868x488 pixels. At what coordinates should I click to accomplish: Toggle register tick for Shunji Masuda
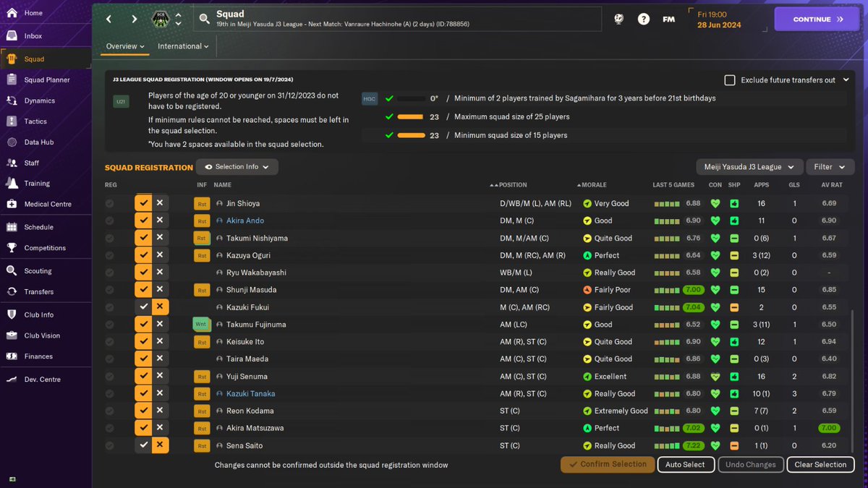coord(143,290)
